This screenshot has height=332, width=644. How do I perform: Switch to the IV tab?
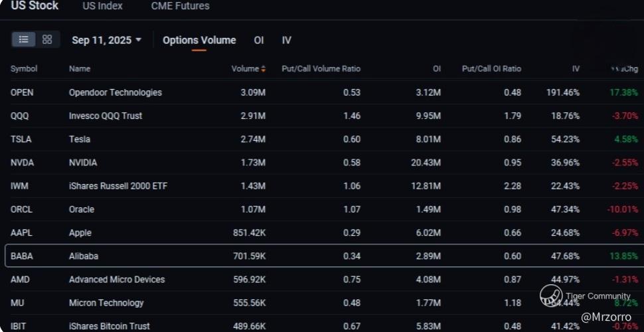[287, 40]
